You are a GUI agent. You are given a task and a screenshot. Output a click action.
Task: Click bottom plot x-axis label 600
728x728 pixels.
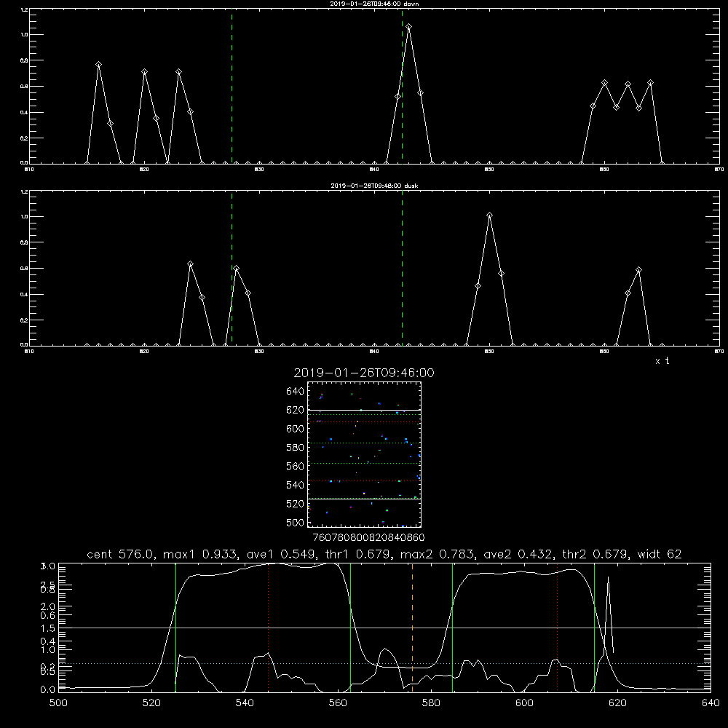[x=525, y=703]
